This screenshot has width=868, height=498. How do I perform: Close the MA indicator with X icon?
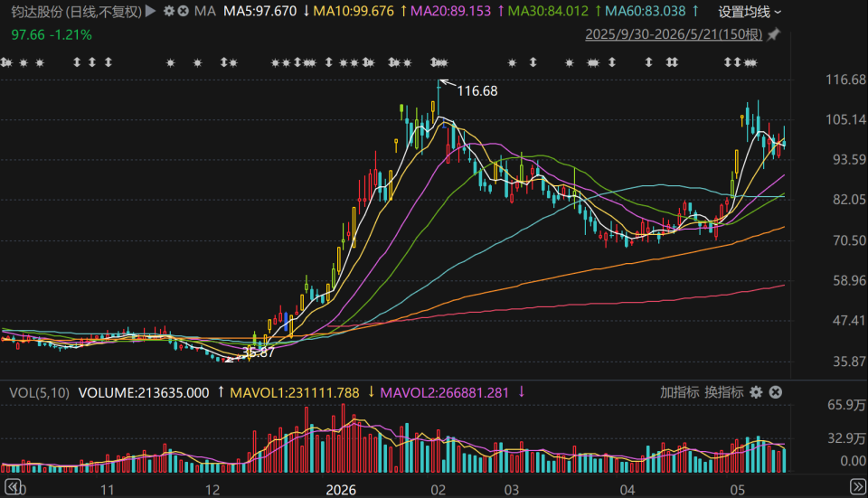[184, 11]
